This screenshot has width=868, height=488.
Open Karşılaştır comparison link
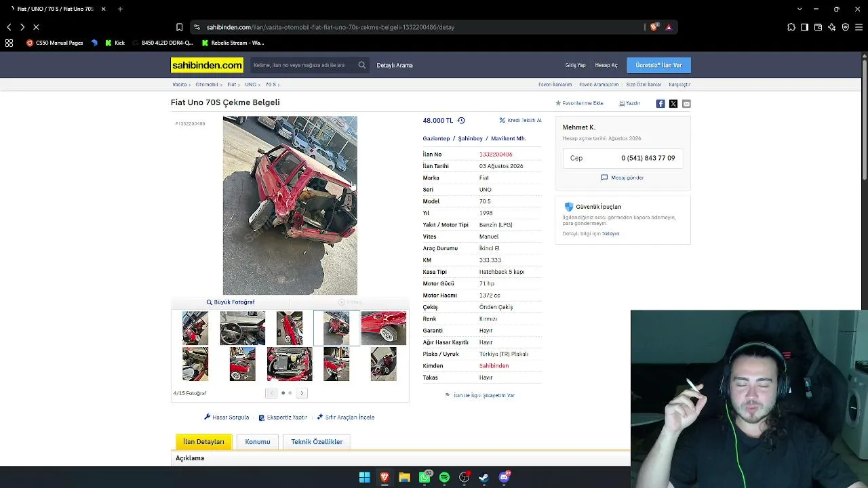(679, 85)
